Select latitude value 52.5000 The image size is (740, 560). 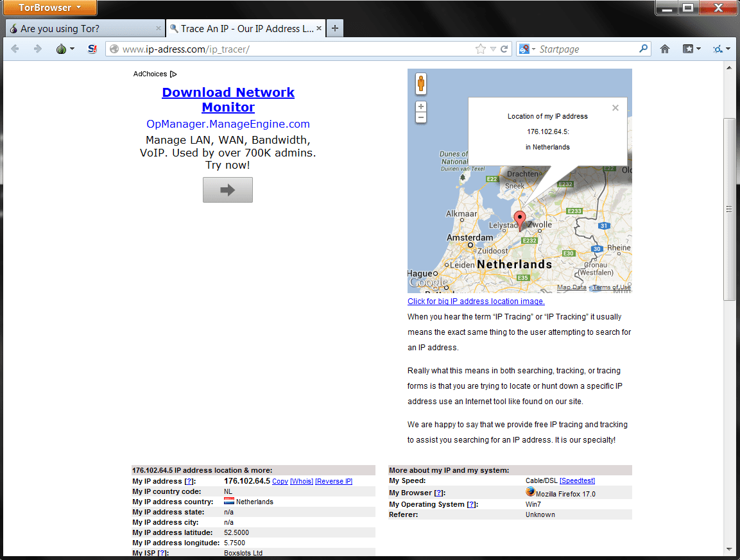coord(236,532)
